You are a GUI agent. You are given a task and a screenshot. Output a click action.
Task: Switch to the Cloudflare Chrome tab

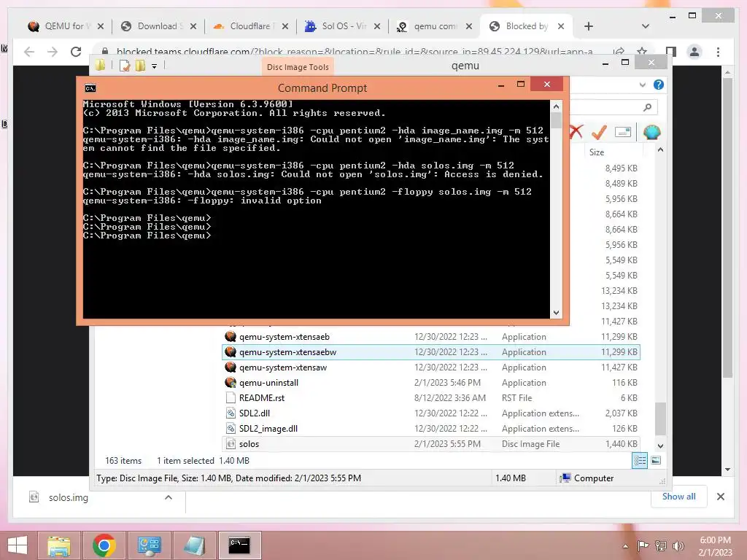point(251,26)
